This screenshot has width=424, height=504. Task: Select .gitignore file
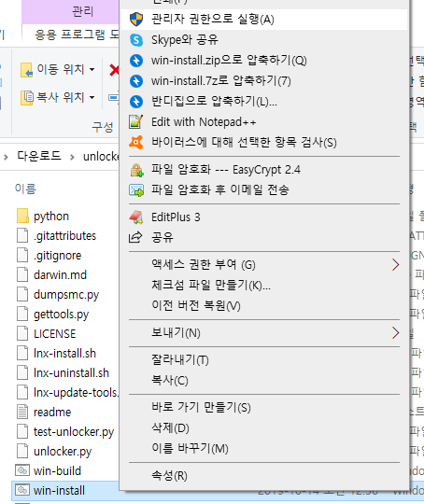[x=49, y=256]
